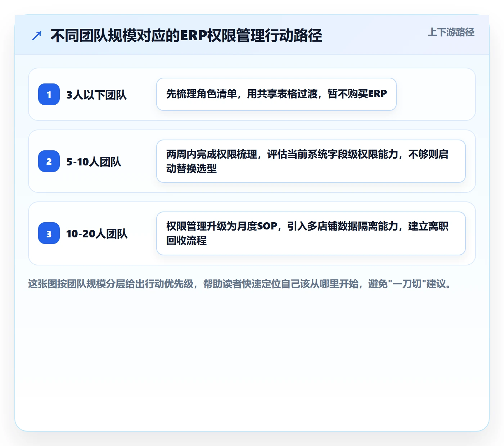Image resolution: width=504 pixels, height=446 pixels.
Task: Select the 5-10人团队 label
Action: (x=94, y=161)
